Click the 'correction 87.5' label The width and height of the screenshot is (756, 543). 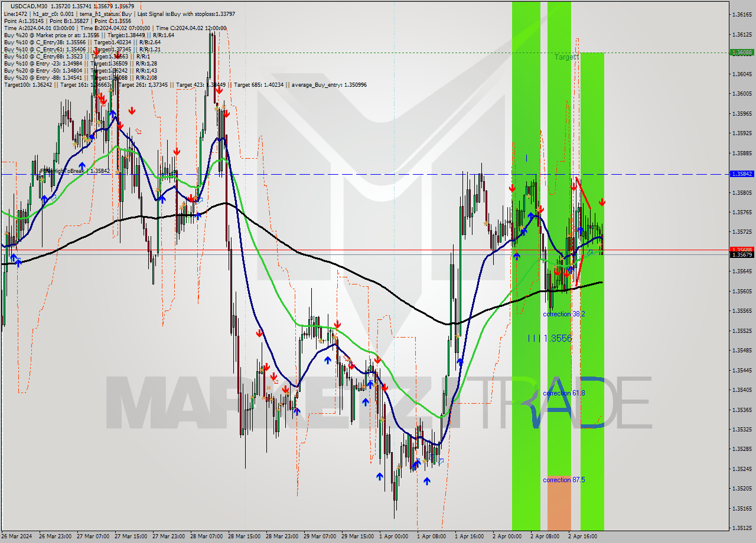(564, 480)
